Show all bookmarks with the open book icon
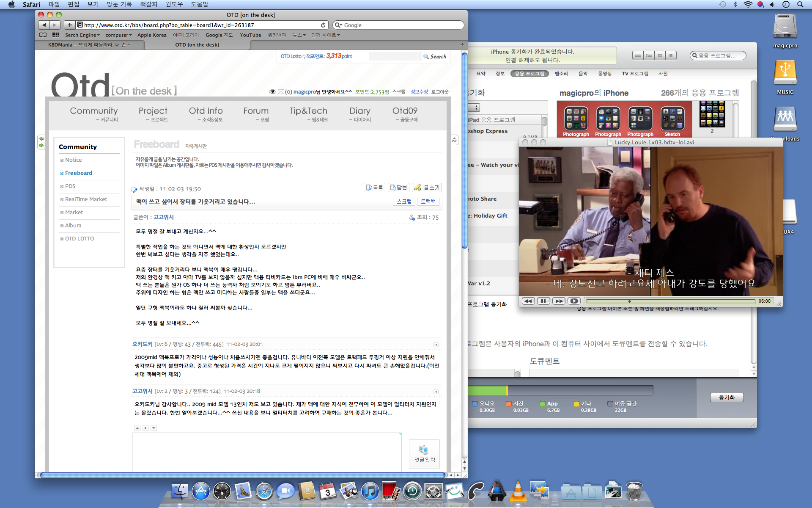The width and height of the screenshot is (812, 508). point(43,35)
